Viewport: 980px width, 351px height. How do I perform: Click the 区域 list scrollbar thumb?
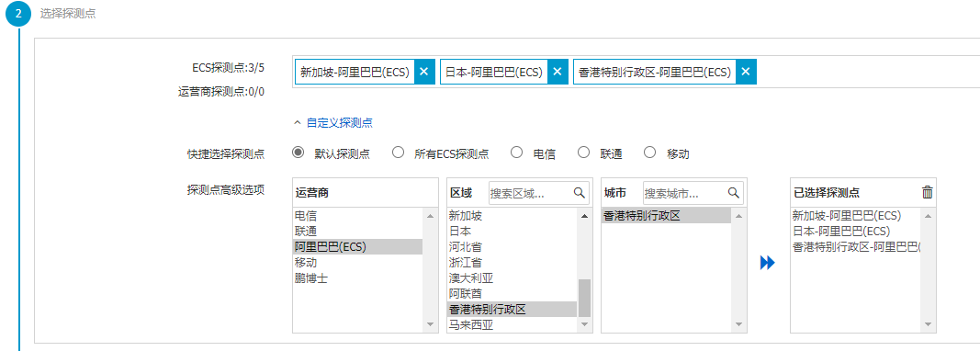click(x=584, y=298)
